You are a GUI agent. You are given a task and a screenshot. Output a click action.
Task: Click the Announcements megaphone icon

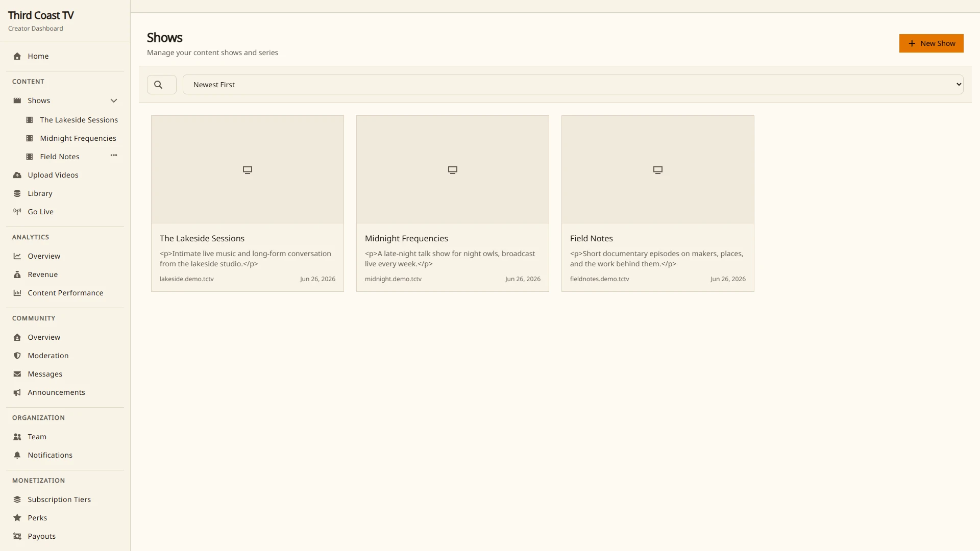point(17,392)
